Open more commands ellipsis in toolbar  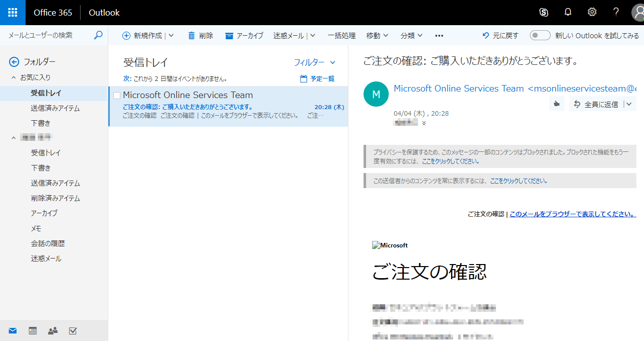click(439, 36)
